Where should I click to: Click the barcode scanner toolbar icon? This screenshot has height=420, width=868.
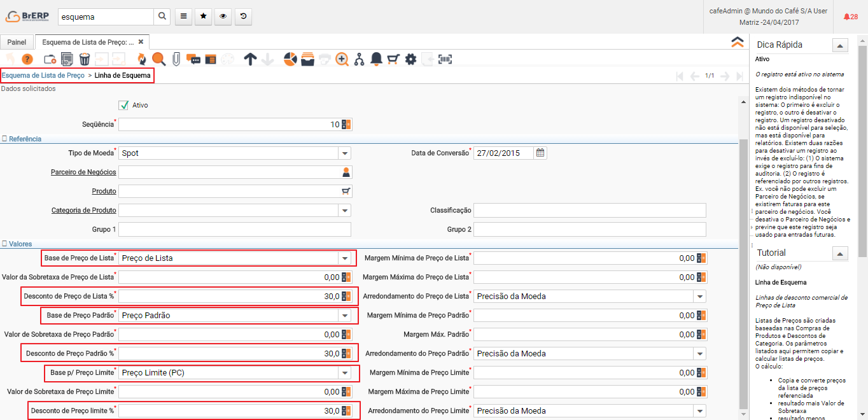(x=445, y=59)
